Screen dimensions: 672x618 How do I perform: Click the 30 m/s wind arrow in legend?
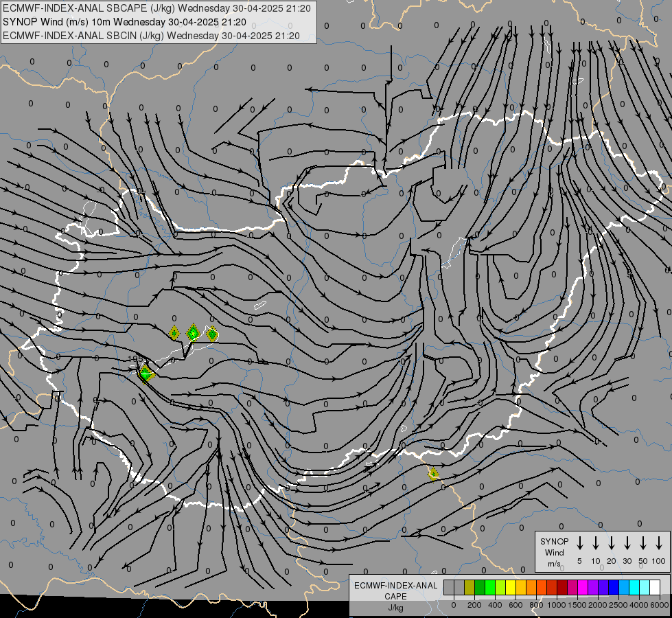coord(627,542)
